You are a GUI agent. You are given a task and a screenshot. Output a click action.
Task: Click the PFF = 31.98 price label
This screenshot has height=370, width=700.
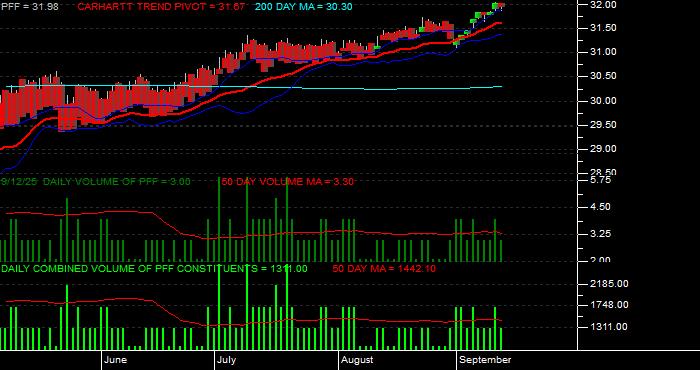pyautogui.click(x=29, y=7)
